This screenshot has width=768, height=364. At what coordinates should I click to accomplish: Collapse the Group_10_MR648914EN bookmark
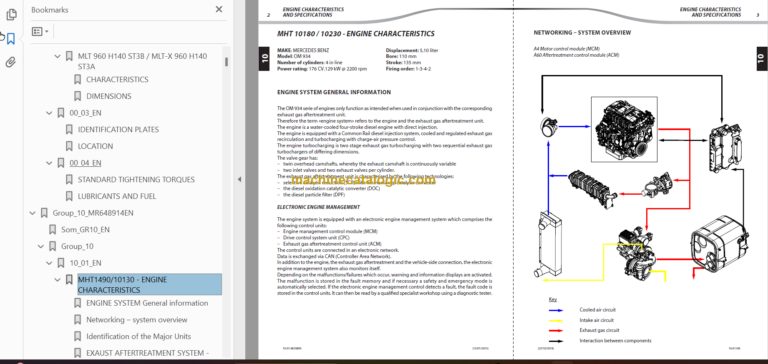coord(32,213)
